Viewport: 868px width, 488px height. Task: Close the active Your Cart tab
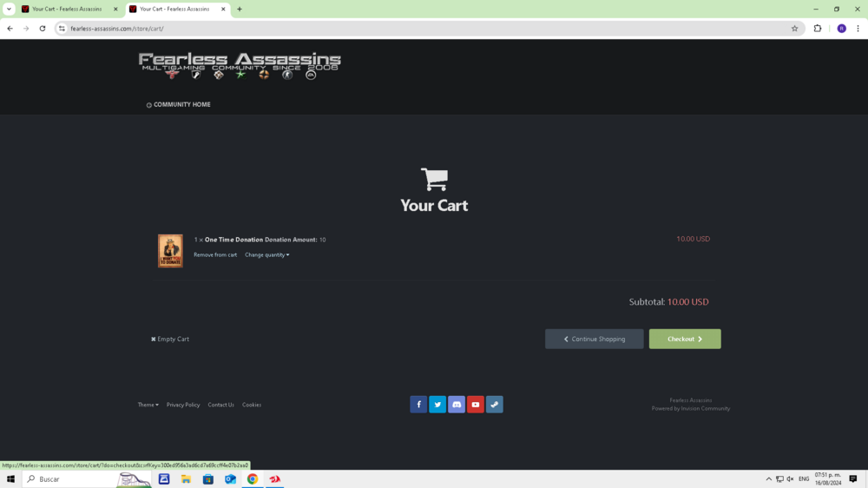click(223, 9)
